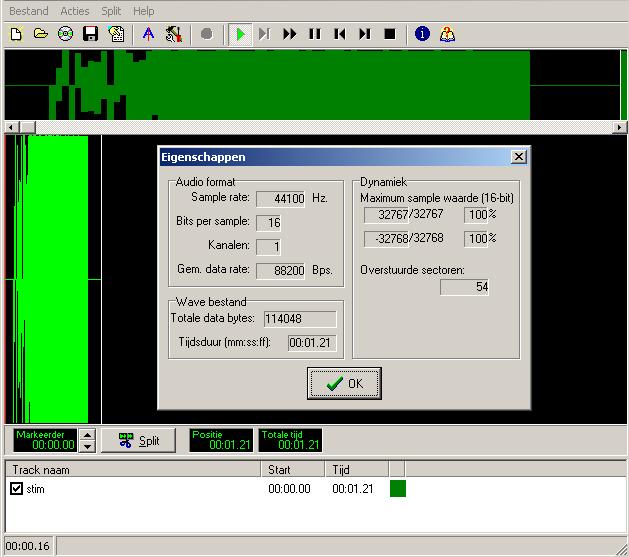Open the Bestand menu
Image resolution: width=629 pixels, height=557 pixels.
[x=28, y=11]
